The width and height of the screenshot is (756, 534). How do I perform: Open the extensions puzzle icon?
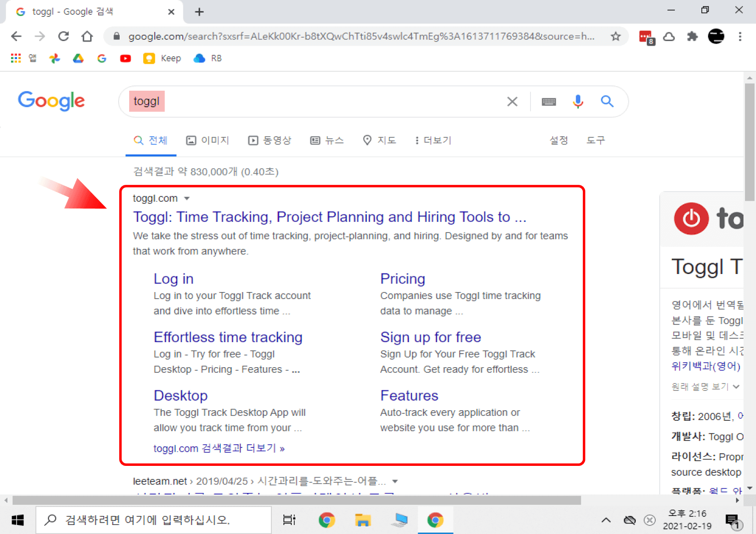click(692, 36)
